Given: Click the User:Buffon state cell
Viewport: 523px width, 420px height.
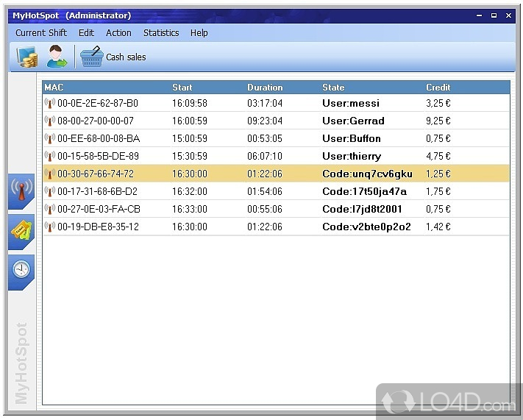Looking at the screenshot, I should pos(351,138).
